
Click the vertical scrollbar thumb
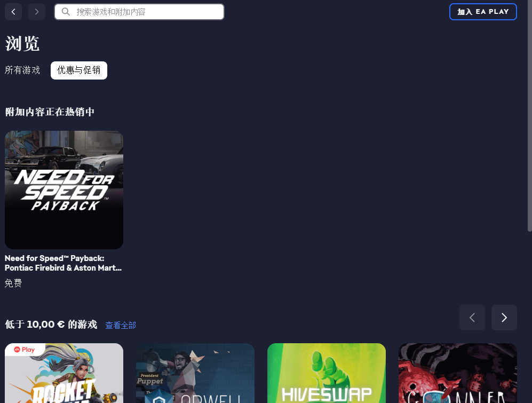(x=530, y=116)
